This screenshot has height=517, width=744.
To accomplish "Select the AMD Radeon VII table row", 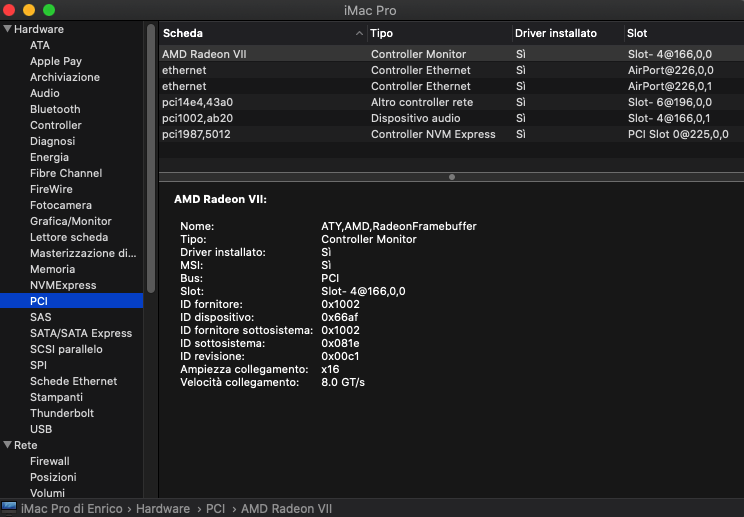I will click(x=452, y=54).
